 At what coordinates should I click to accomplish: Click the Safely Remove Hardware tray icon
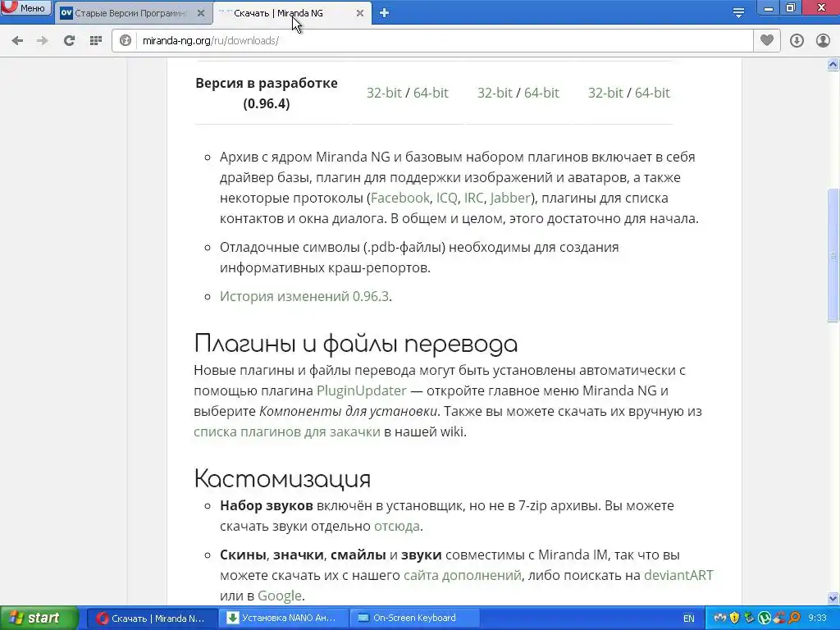749,619
